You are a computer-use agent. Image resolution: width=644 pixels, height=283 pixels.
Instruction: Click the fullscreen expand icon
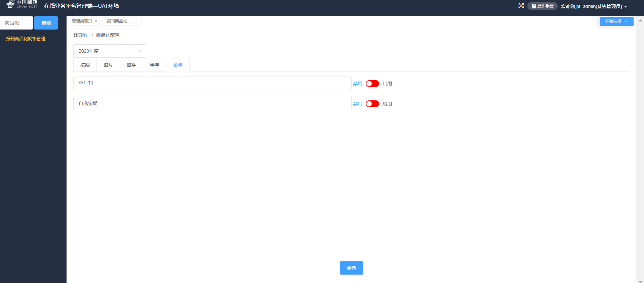tap(521, 6)
